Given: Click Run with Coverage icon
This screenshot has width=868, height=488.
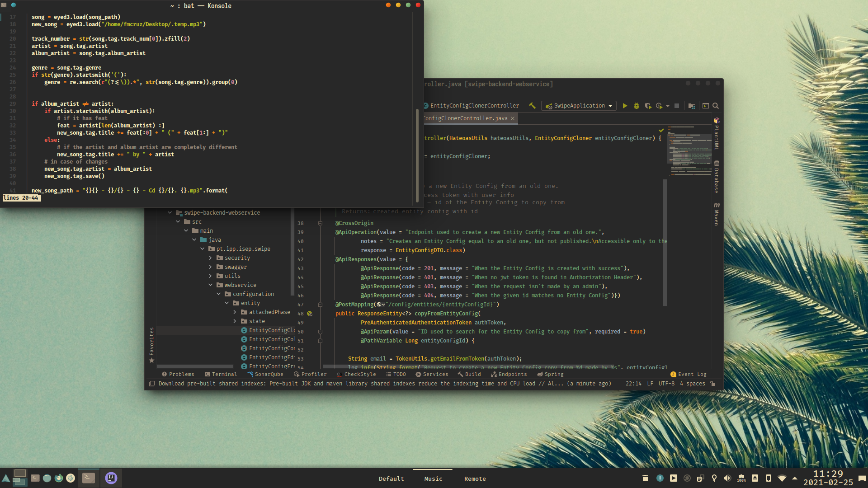Looking at the screenshot, I should click(648, 106).
